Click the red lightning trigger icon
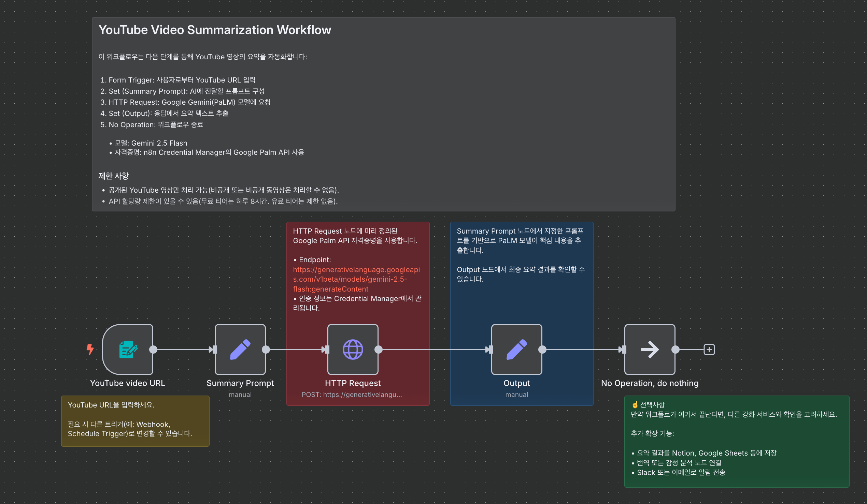This screenshot has height=504, width=867. (90, 349)
